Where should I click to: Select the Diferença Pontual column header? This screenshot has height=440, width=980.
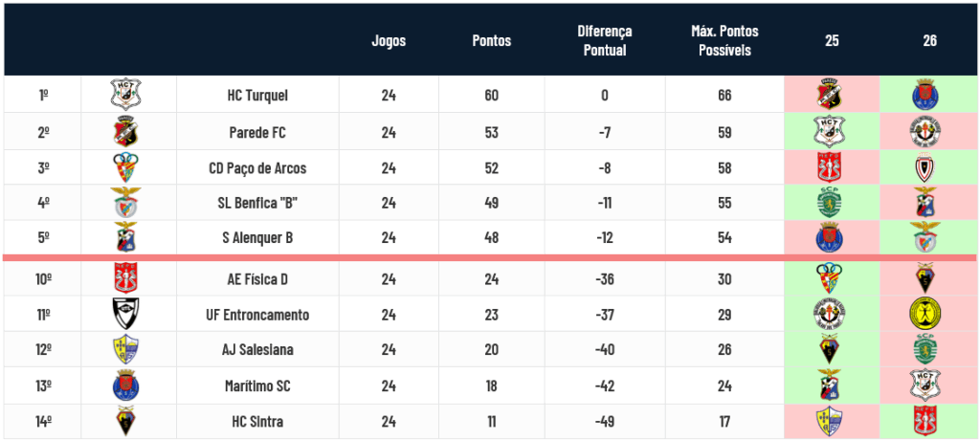[605, 40]
